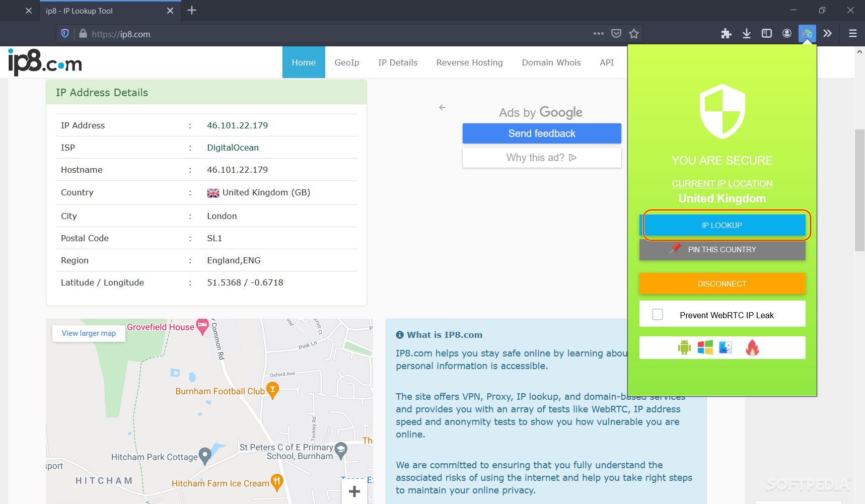Toggle the sidebar panel icon

coord(767,33)
